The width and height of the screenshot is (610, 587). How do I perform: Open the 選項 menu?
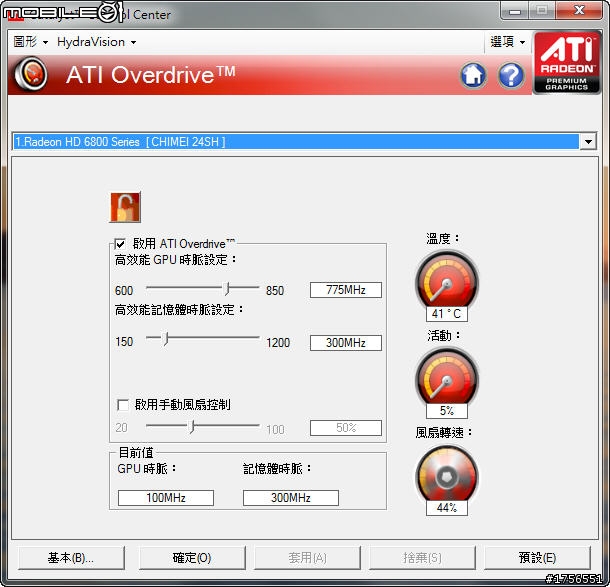507,42
